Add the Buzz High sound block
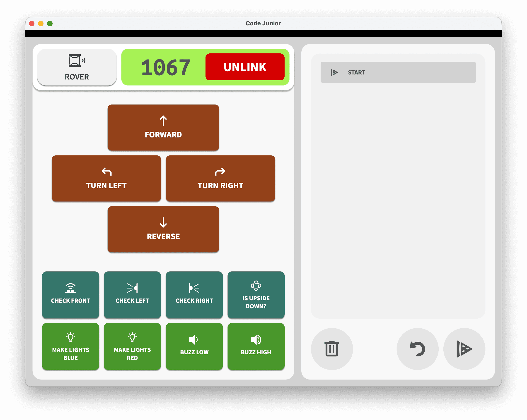The width and height of the screenshot is (527, 420). [256, 346]
